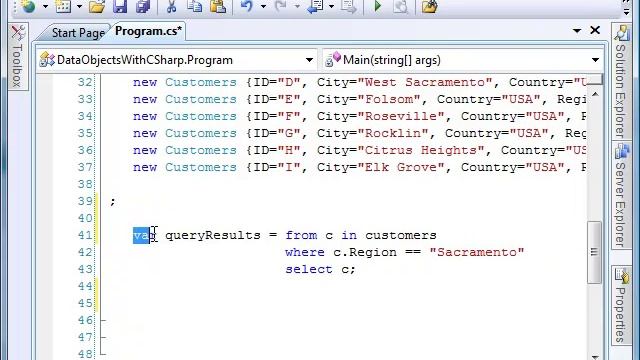
Task: Select the Program.cs* tab
Action: point(148,31)
